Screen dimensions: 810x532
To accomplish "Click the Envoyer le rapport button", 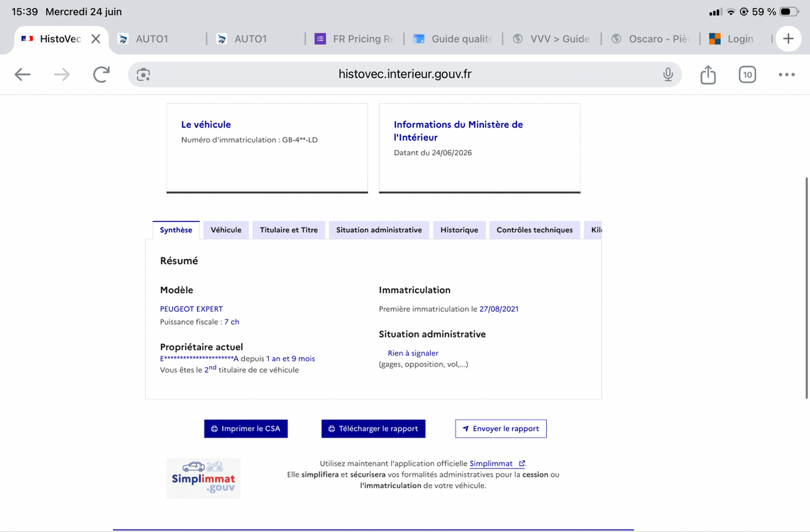I will [501, 429].
